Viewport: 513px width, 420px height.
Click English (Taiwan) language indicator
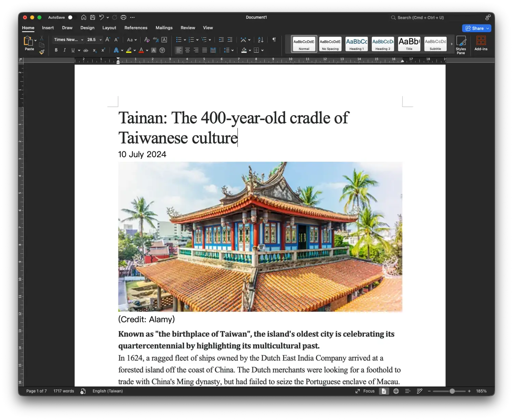107,391
